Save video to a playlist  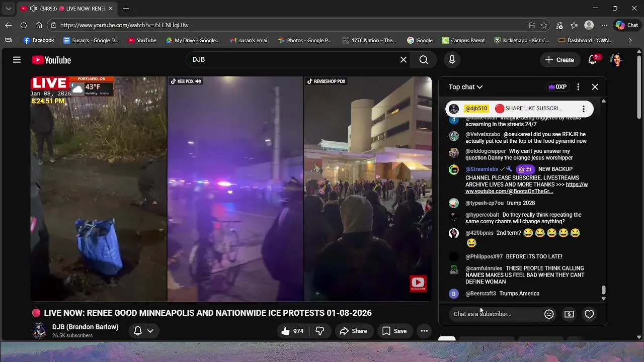(x=394, y=331)
